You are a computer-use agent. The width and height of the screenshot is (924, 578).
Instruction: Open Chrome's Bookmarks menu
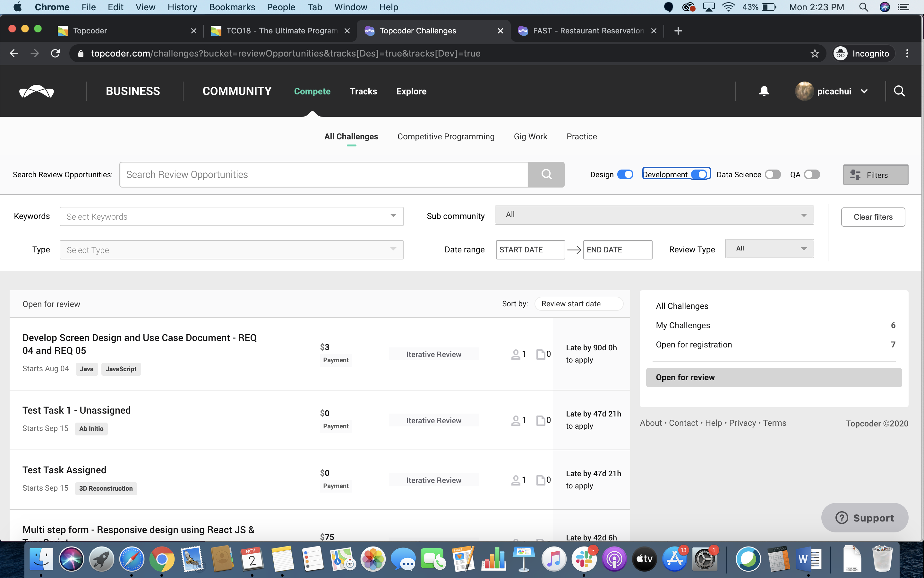[x=232, y=7]
